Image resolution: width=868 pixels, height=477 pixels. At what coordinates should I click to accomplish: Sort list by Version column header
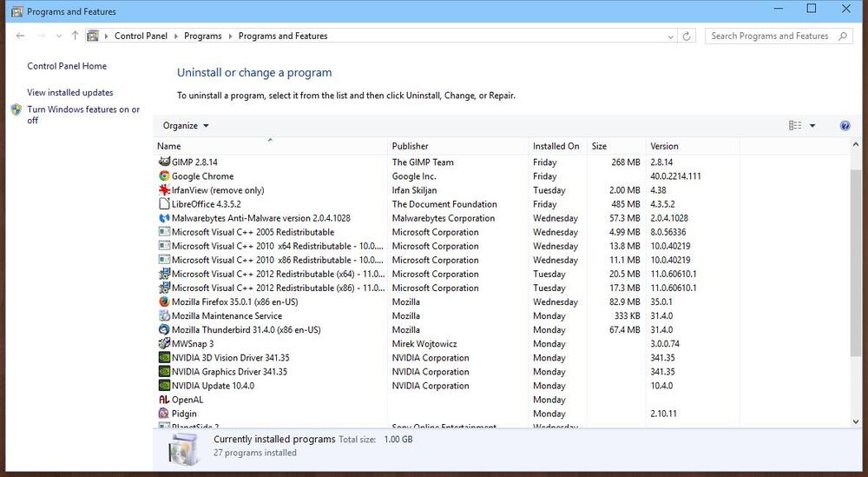[x=693, y=146]
